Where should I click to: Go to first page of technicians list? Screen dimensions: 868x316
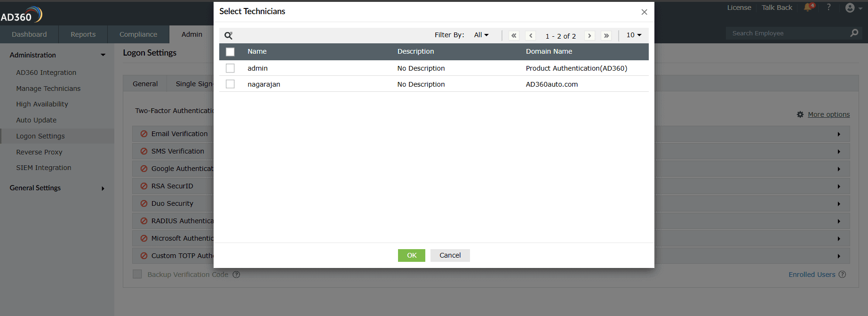514,35
